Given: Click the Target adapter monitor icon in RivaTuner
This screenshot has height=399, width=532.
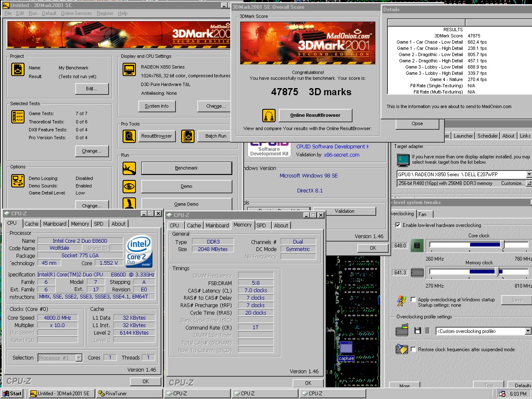Looking at the screenshot, I should pyautogui.click(x=403, y=160).
